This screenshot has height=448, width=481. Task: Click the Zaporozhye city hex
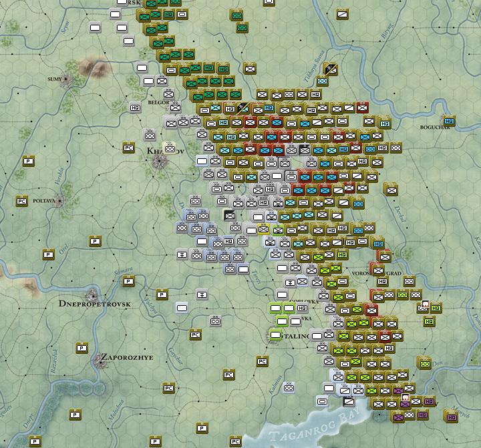coord(100,361)
